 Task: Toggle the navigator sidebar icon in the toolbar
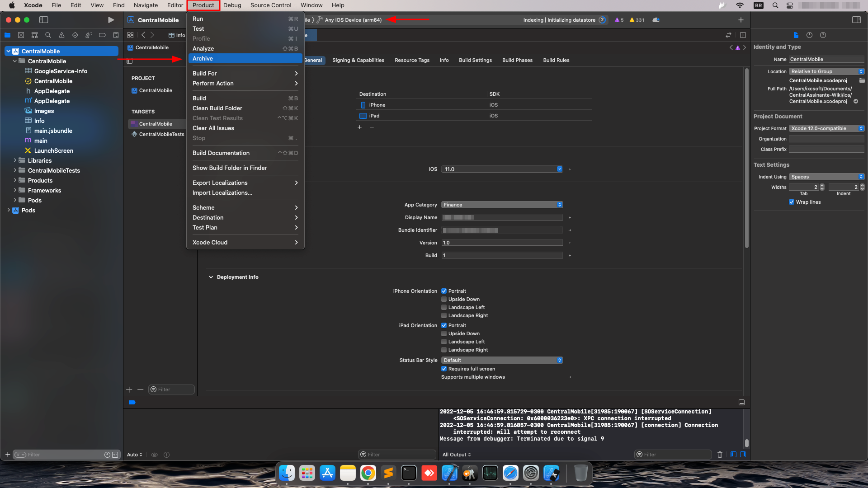(x=44, y=20)
